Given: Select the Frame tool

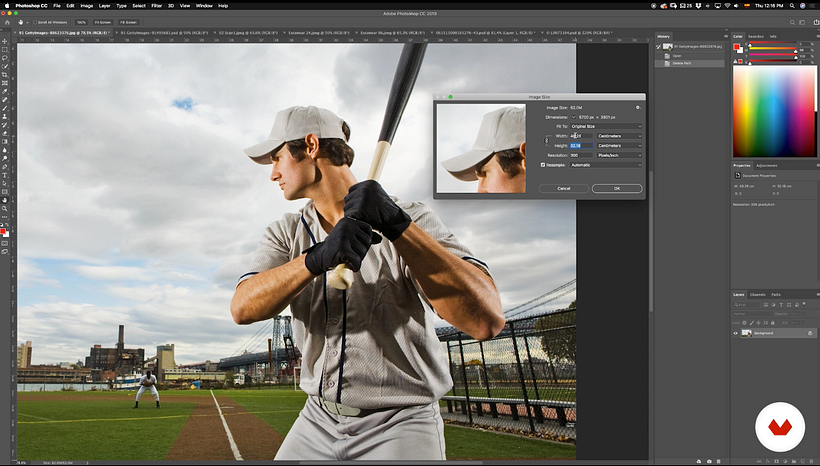Looking at the screenshot, I should click(5, 83).
